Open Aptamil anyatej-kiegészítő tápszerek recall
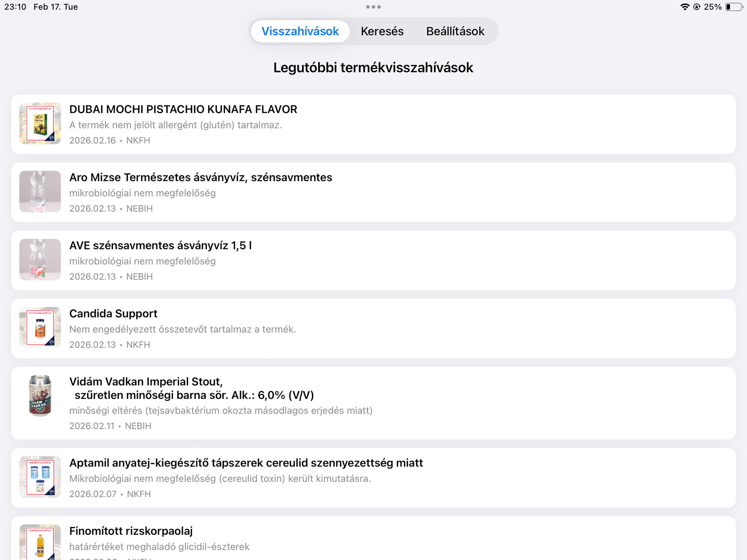This screenshot has height=560, width=747. [373, 478]
